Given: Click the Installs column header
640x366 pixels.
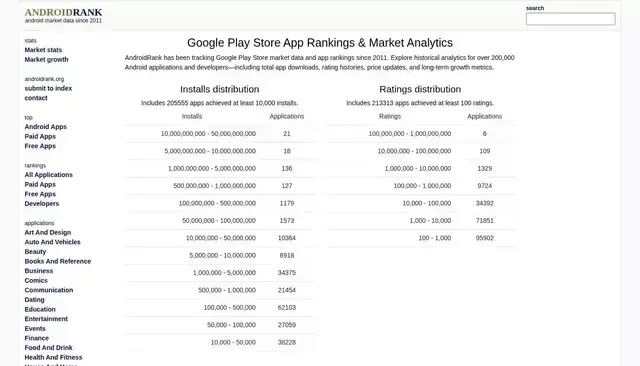Looking at the screenshot, I should click(x=192, y=116).
